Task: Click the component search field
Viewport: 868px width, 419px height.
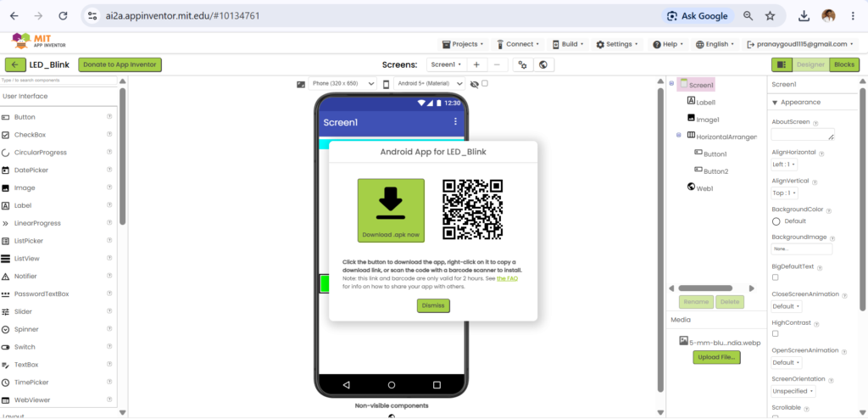Action: coord(58,81)
